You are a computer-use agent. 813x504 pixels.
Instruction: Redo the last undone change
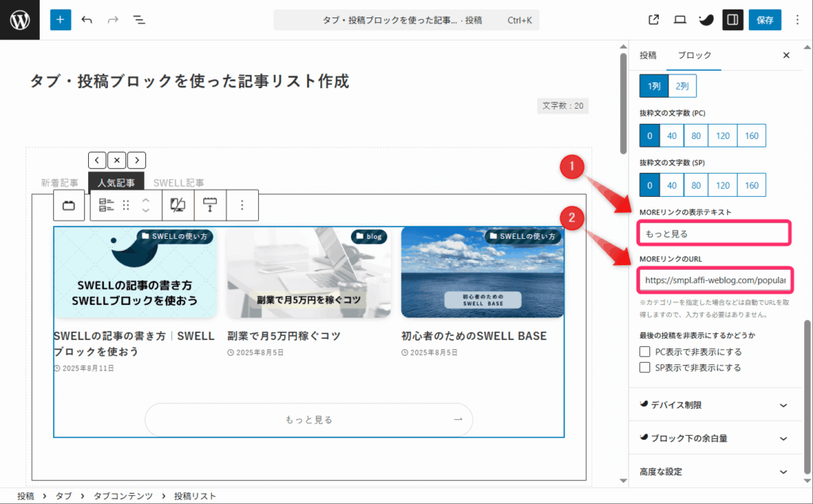pos(113,20)
